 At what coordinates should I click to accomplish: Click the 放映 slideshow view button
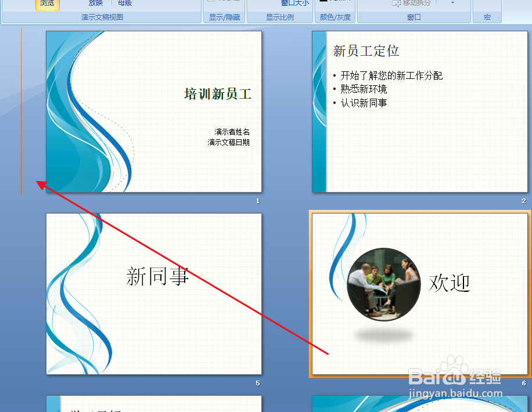[96, 3]
